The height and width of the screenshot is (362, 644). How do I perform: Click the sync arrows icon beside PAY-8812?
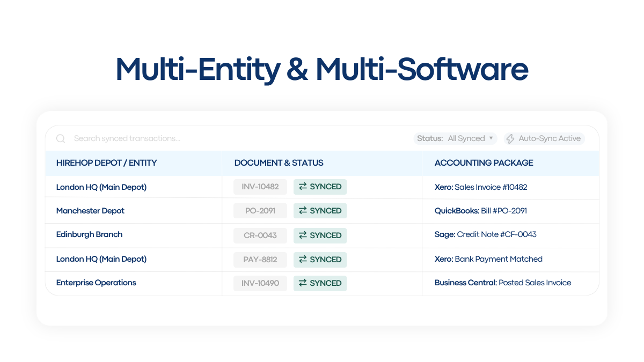point(303,259)
